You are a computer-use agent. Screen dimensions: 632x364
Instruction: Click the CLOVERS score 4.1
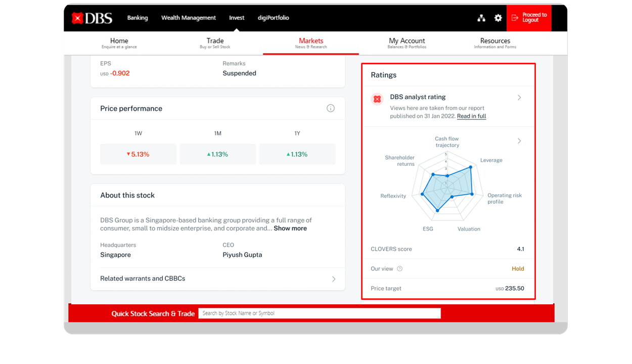[x=520, y=249]
